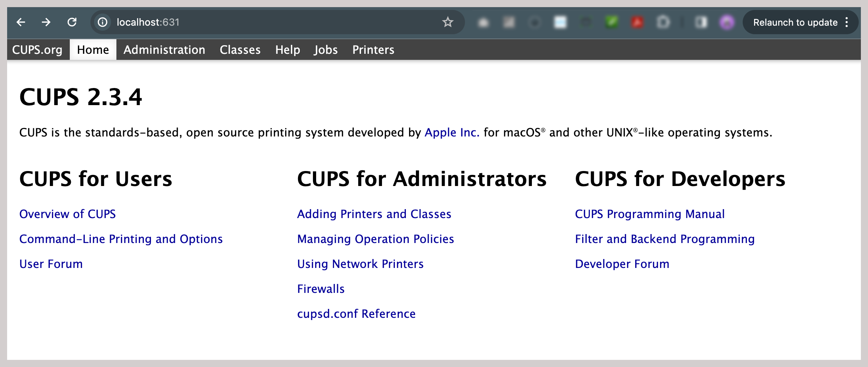Open the Chrome three-dot menu
The height and width of the screenshot is (367, 868).
[x=847, y=22]
